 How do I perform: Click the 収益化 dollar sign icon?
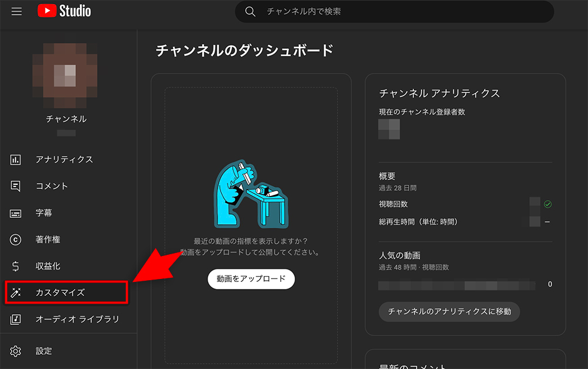15,266
